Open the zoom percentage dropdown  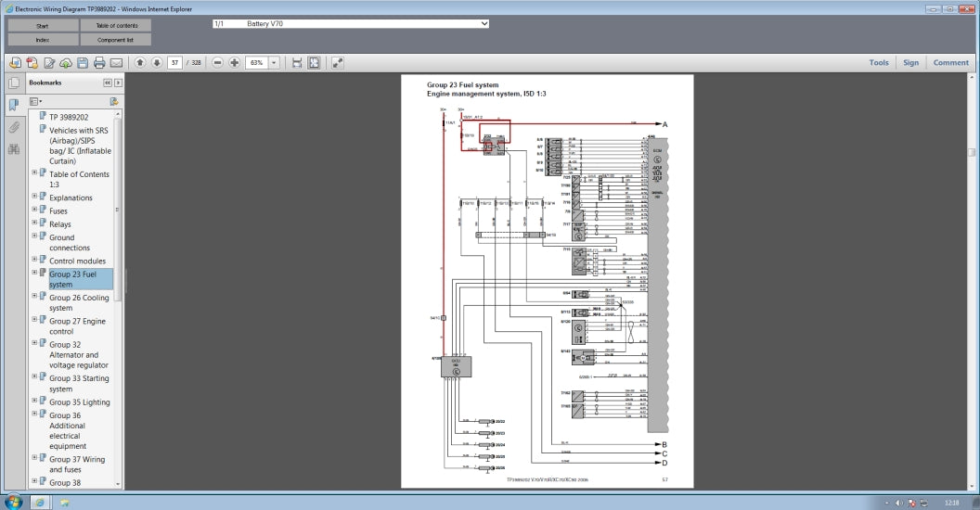coord(274,63)
